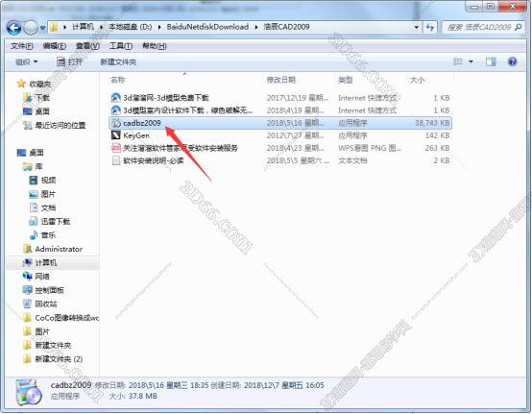
Task: Click the 打开 toolbar button
Action: pyautogui.click(x=69, y=61)
